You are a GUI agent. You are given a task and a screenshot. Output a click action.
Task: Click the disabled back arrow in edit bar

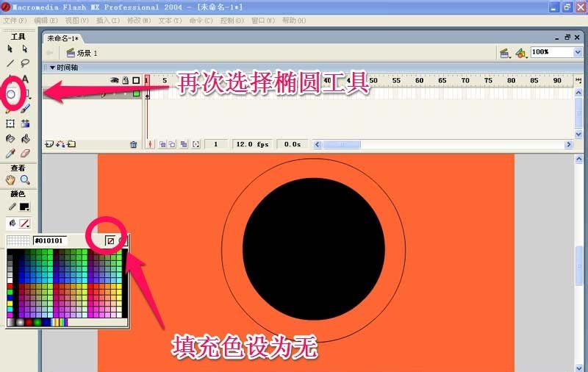pos(49,53)
